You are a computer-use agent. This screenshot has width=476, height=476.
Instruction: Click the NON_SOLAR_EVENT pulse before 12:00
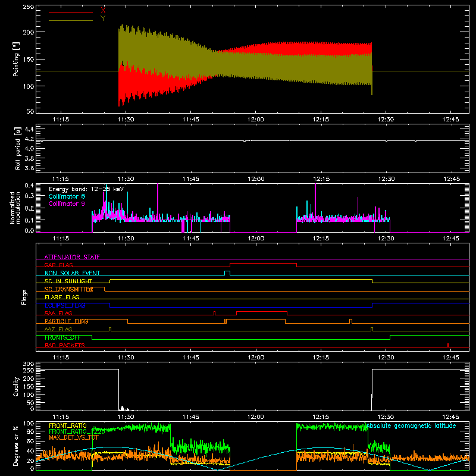coord(227,273)
